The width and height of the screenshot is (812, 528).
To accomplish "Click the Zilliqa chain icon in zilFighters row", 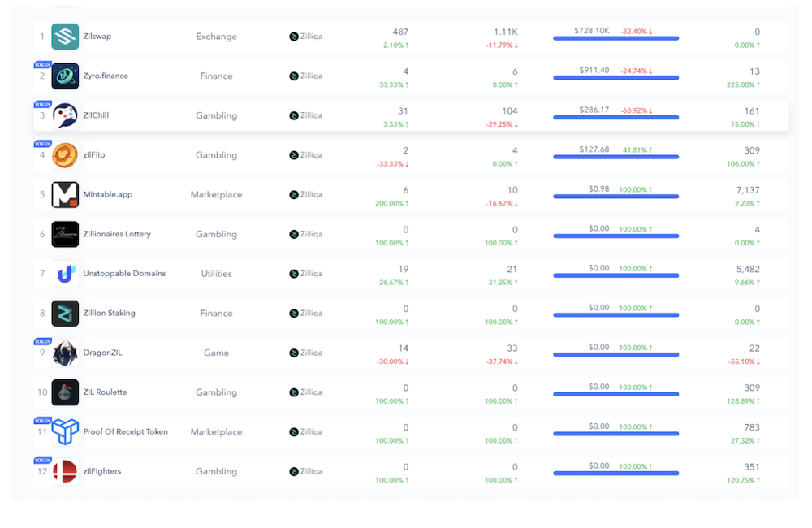I will point(294,471).
